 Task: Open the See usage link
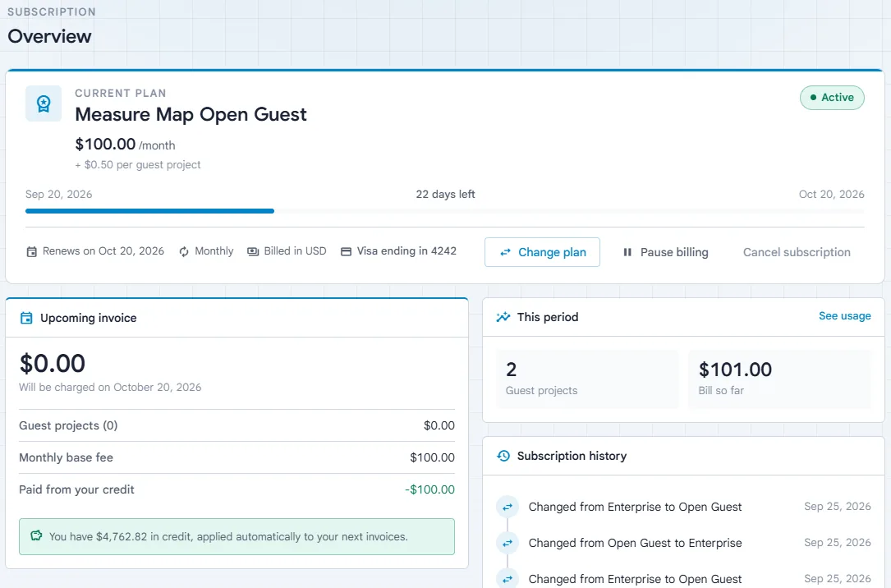click(844, 316)
